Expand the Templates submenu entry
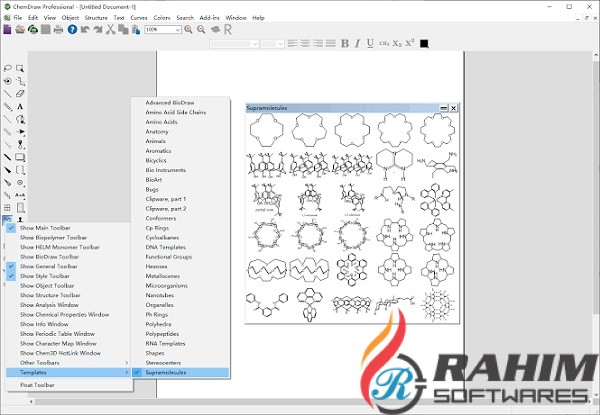This screenshot has height=415, width=600. [69, 372]
